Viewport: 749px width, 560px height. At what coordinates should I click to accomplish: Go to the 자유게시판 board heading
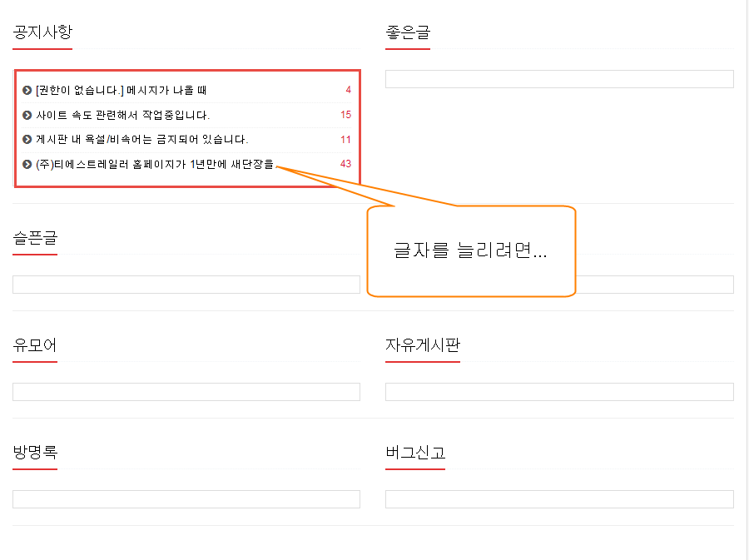pyautogui.click(x=423, y=344)
